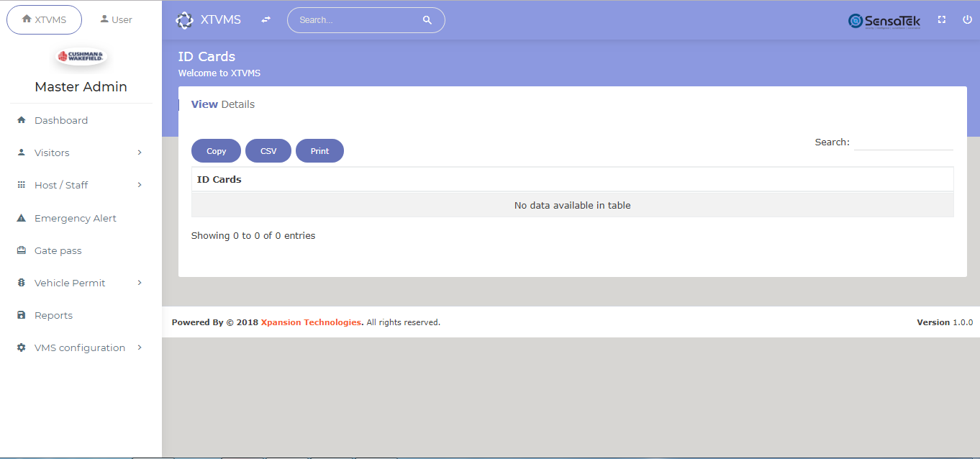Click the Visitors person icon
The image size is (980, 459).
[21, 153]
